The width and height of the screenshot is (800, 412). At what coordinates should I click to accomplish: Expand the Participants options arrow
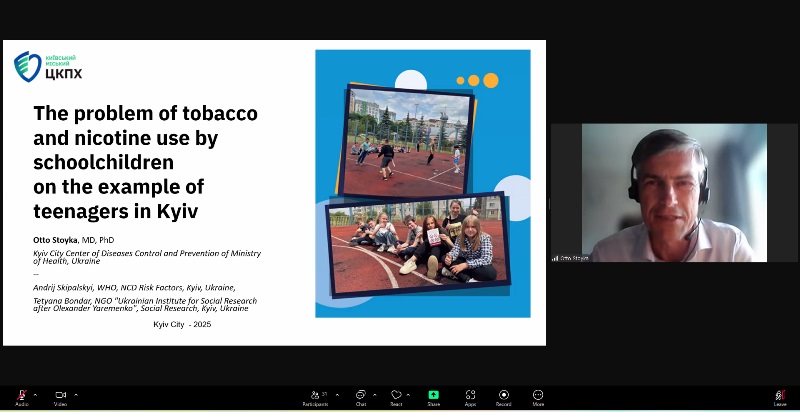coord(337,395)
